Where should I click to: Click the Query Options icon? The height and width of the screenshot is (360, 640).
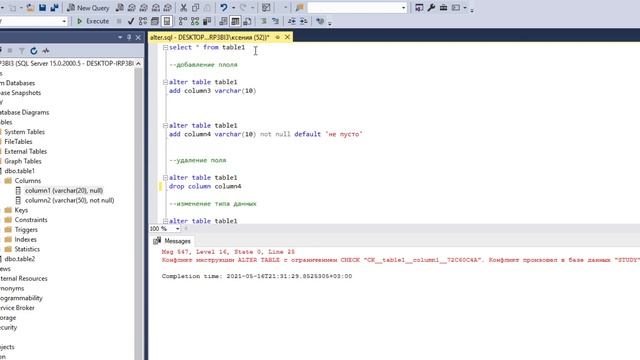(155, 21)
